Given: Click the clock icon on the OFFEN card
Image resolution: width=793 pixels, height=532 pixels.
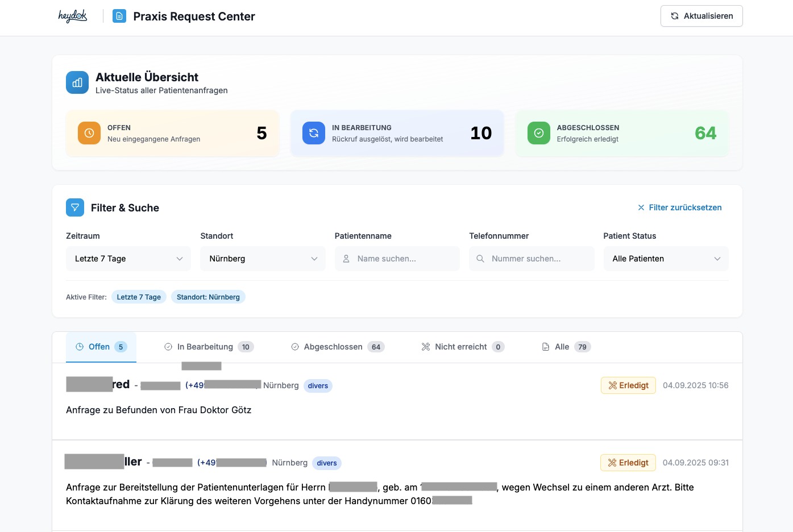Looking at the screenshot, I should 89,133.
